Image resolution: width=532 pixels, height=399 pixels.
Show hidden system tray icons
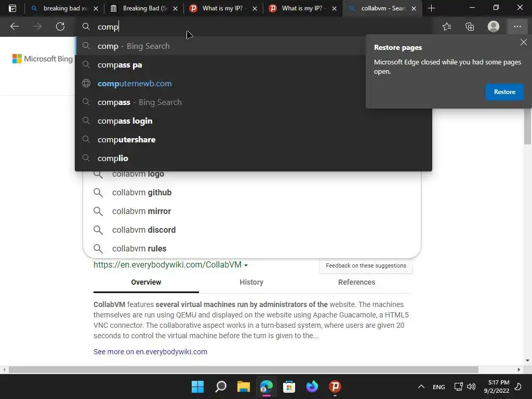pyautogui.click(x=421, y=387)
